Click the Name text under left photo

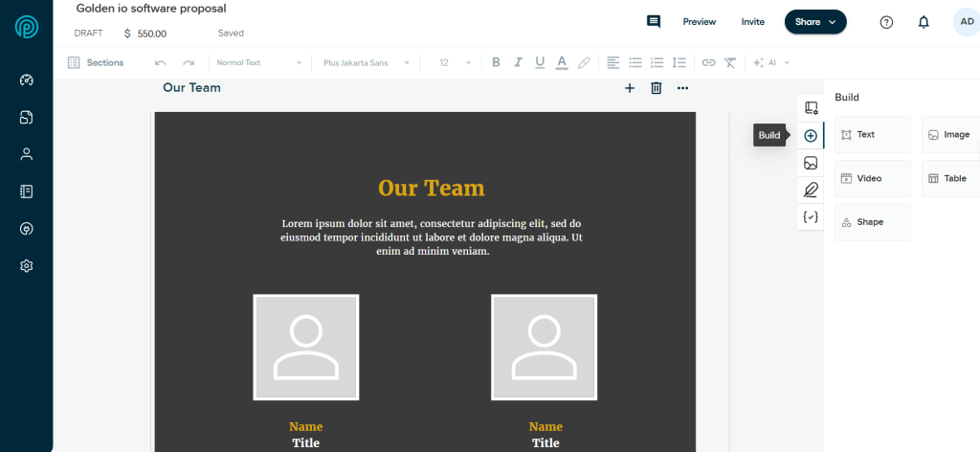point(305,426)
